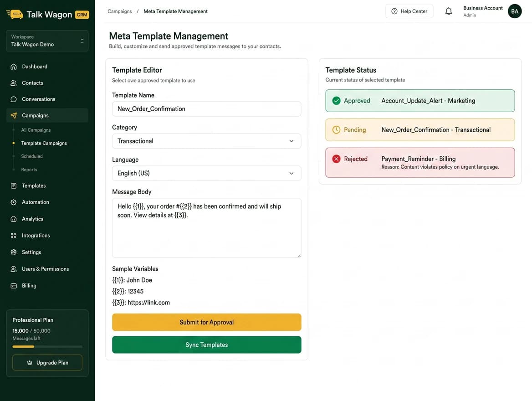Select the Pending New_Order_Confirmation status card
The height and width of the screenshot is (401, 532).
pos(420,130)
